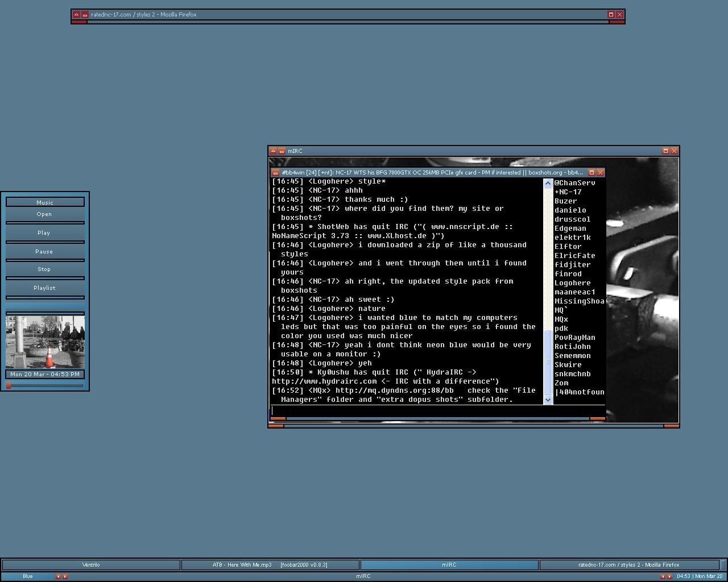728x582 pixels.
Task: Select Logohere in the channel nick list
Action: tap(572, 283)
